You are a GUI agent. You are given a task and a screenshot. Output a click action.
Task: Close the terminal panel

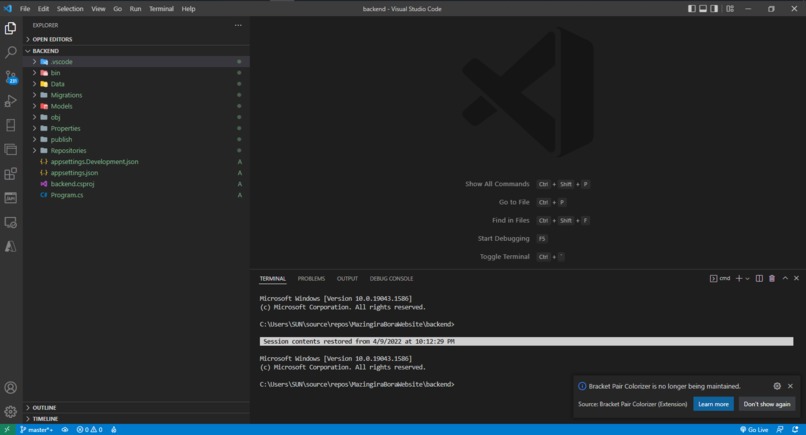pos(796,278)
